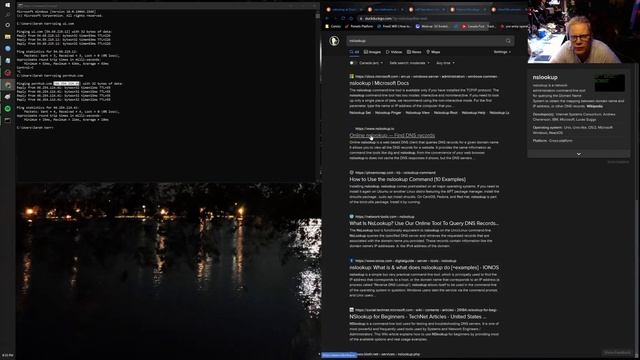This screenshot has width=640, height=360.
Task: Open the Safe search moderate dropdown
Action: 409,63
